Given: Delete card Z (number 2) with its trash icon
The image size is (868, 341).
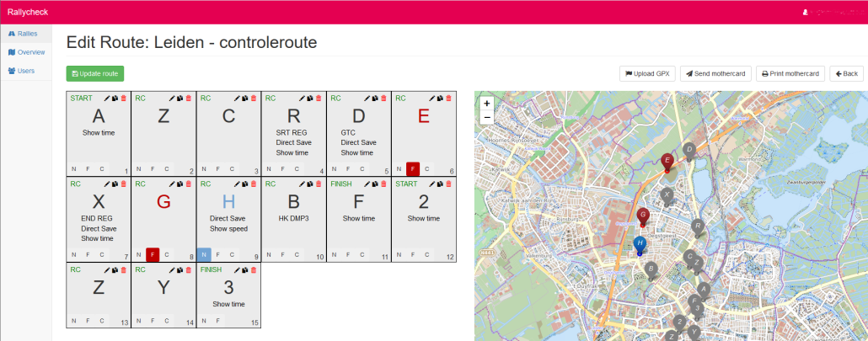Looking at the screenshot, I should 188,99.
